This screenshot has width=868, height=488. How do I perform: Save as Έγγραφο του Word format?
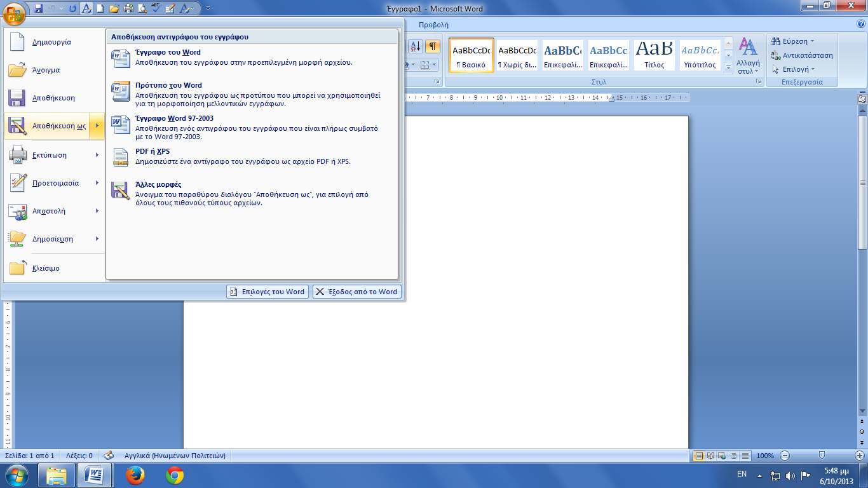[252, 58]
